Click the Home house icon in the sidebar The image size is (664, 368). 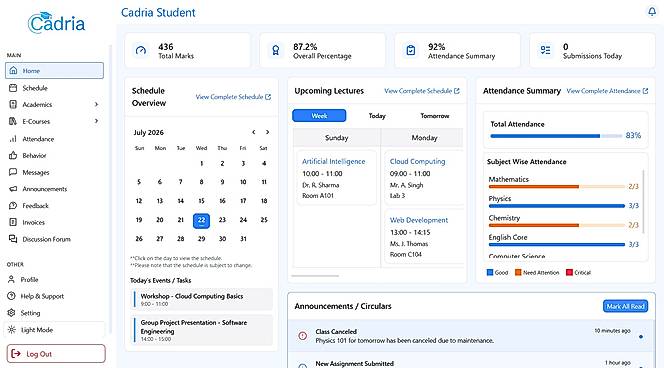pos(13,70)
